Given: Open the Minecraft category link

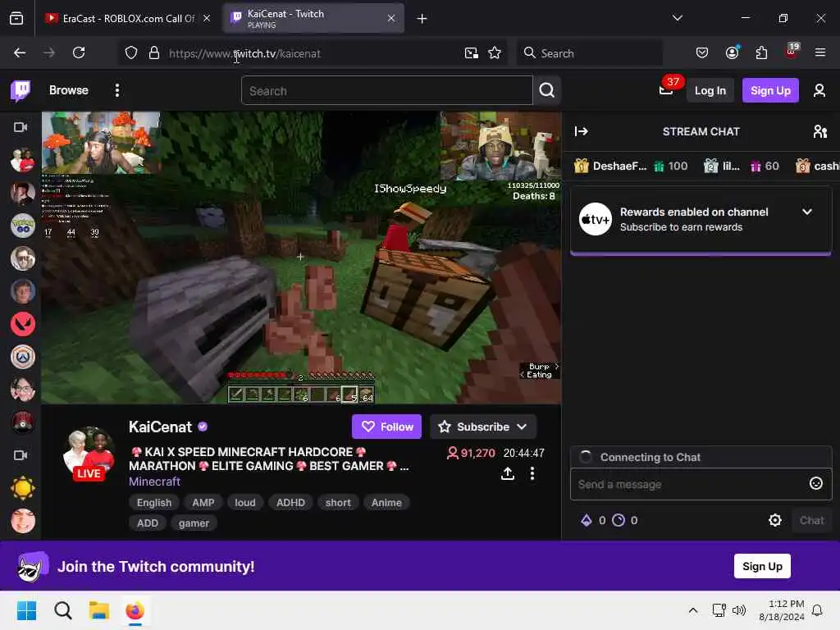Looking at the screenshot, I should pos(154,481).
